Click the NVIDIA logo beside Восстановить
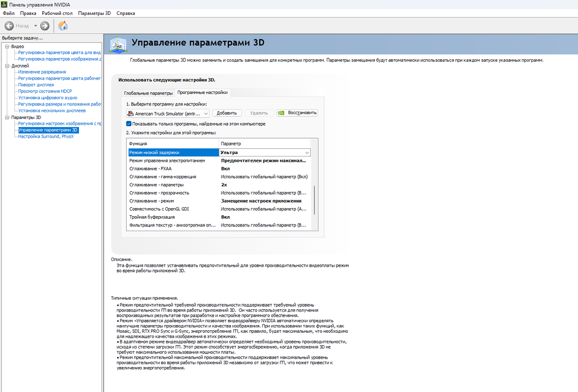 click(x=281, y=113)
